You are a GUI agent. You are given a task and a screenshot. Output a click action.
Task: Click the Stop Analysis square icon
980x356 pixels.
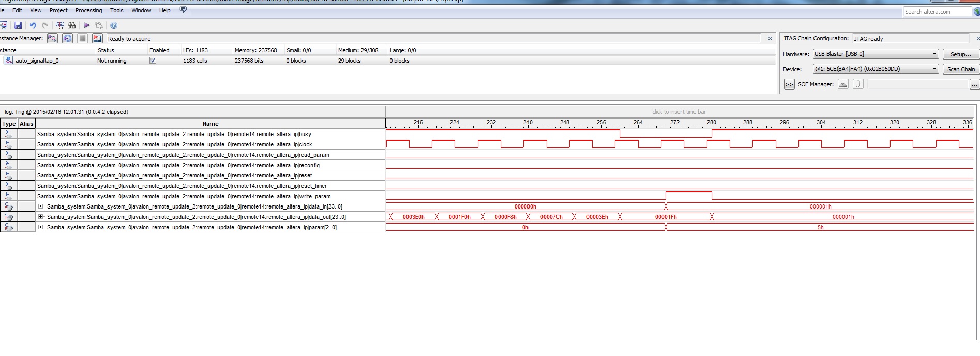82,38
